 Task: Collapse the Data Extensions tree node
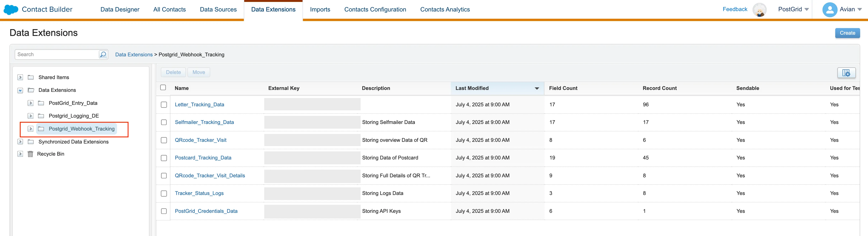click(20, 90)
